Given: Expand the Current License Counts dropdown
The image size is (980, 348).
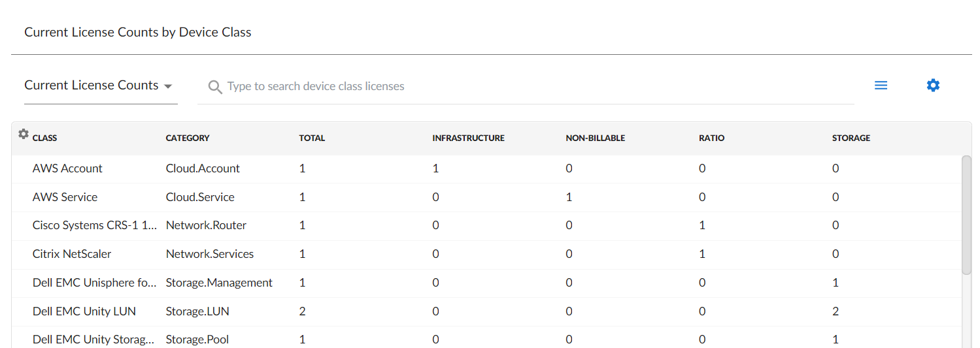Looking at the screenshot, I should 98,86.
